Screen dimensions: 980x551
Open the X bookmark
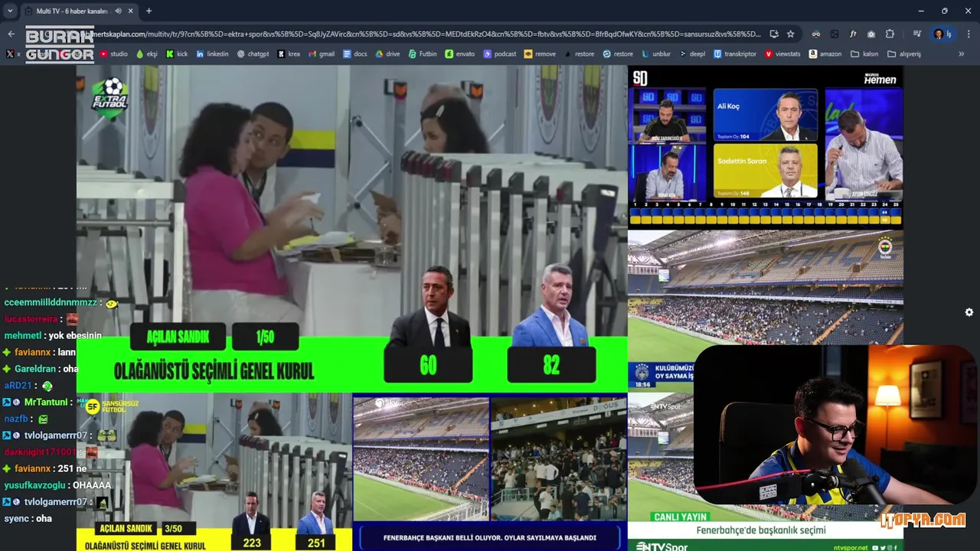tap(13, 54)
